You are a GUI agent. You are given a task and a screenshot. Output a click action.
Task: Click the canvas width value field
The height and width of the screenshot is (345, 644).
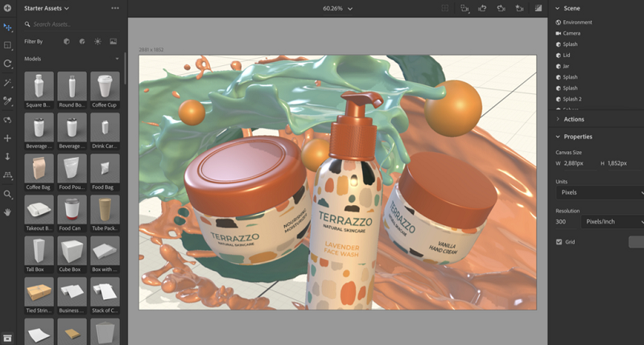click(574, 163)
